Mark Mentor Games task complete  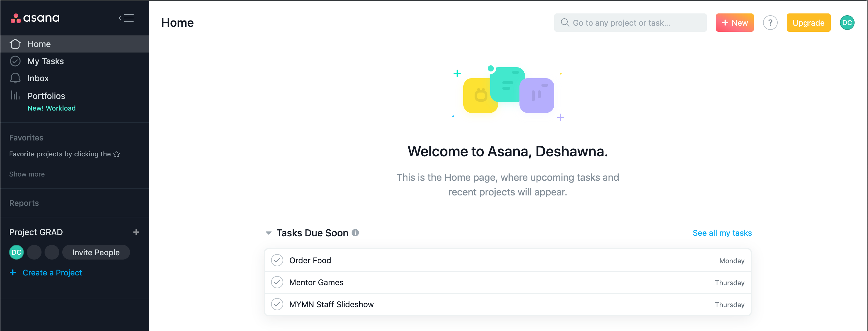[277, 282]
